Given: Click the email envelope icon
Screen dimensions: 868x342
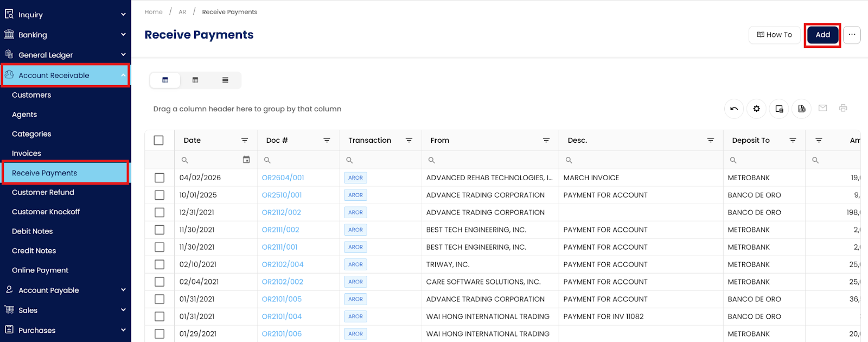Looking at the screenshot, I should 822,108.
